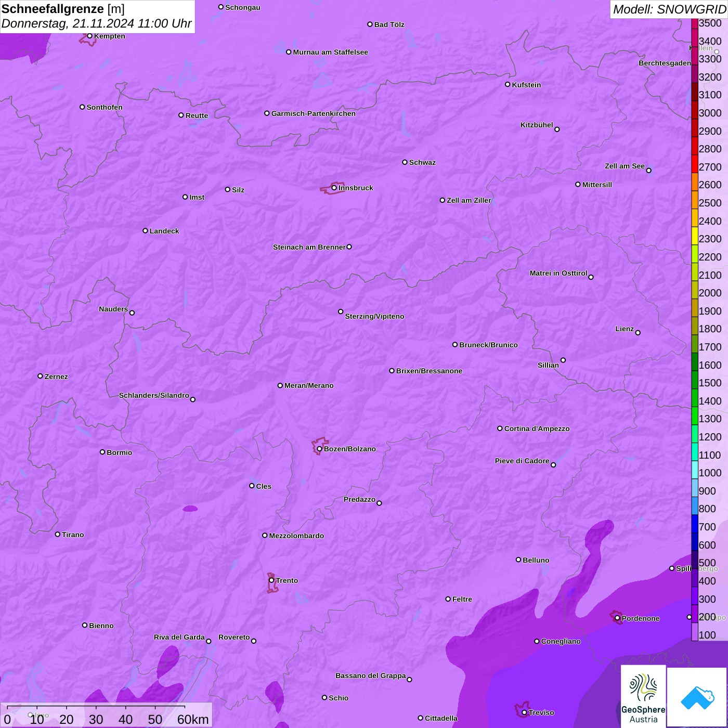
Task: Click the Nauders location dot
Action: (132, 313)
